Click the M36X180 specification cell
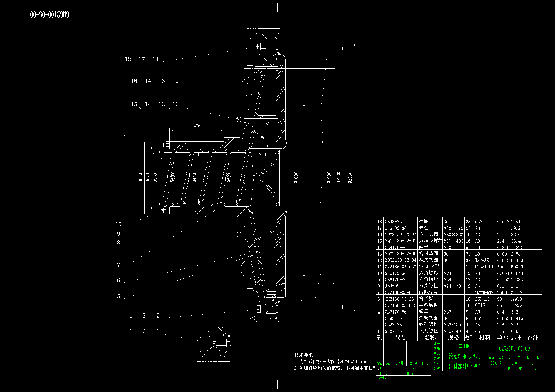555x392 pixels. (x=452, y=325)
